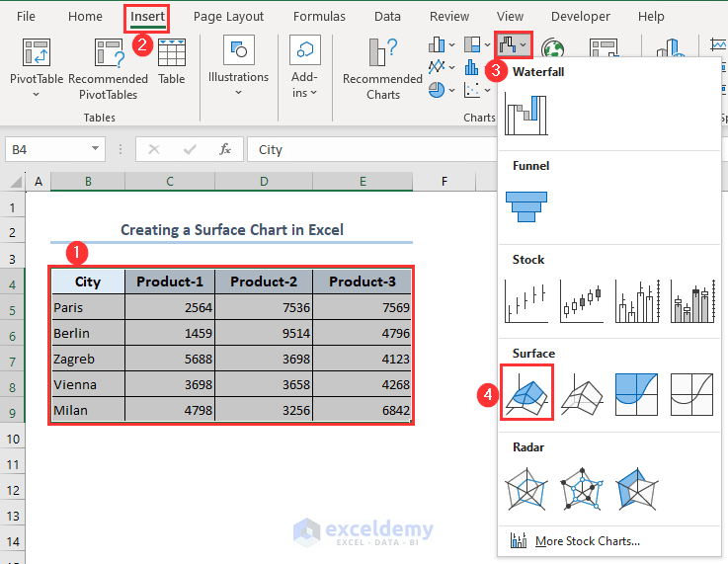Select the cell with value 6842
The height and width of the screenshot is (564, 728).
(363, 410)
